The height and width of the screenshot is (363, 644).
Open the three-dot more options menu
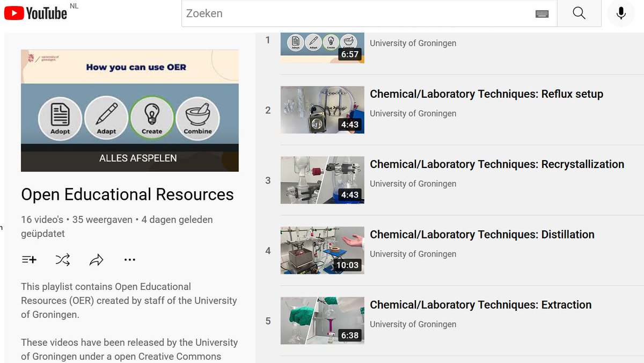pyautogui.click(x=129, y=259)
